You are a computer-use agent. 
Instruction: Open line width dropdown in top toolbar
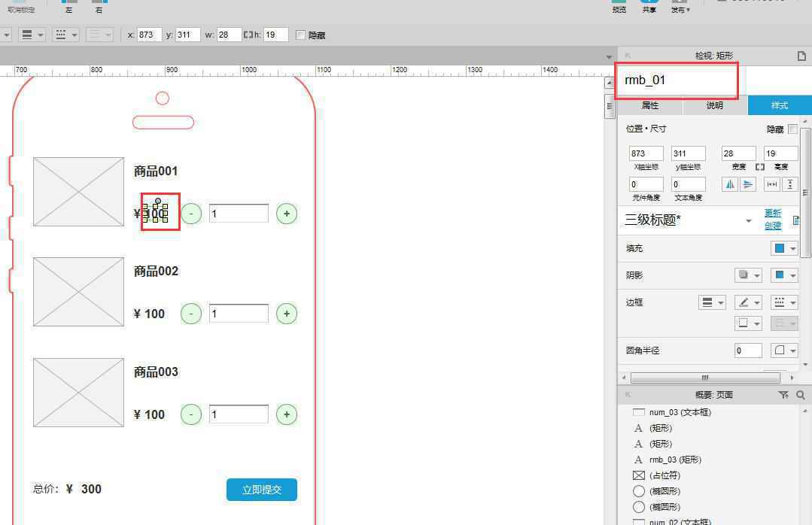[x=32, y=35]
